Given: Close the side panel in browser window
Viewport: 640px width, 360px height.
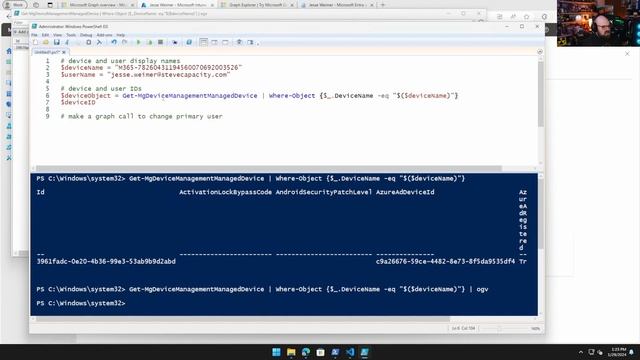Looking at the screenshot, I should 627,53.
